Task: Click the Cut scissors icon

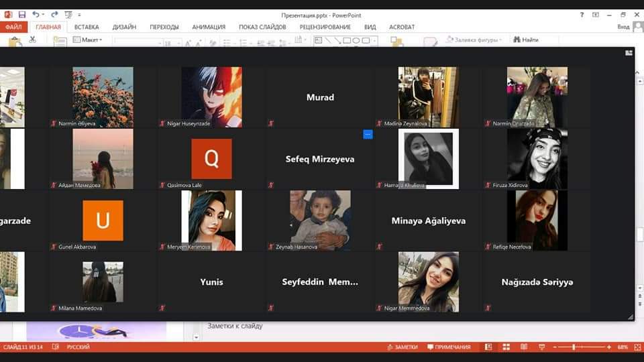Action: tap(32, 40)
